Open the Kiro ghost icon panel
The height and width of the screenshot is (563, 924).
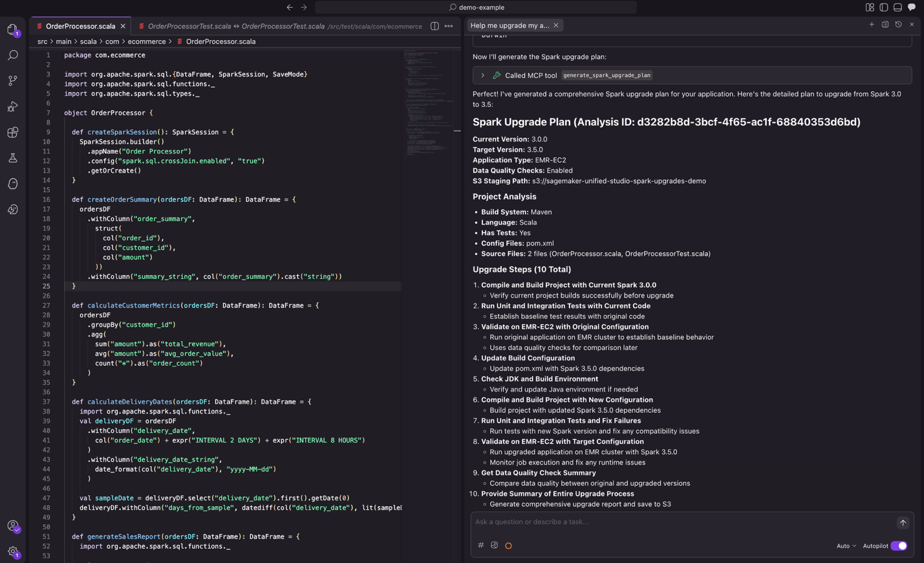point(12,184)
